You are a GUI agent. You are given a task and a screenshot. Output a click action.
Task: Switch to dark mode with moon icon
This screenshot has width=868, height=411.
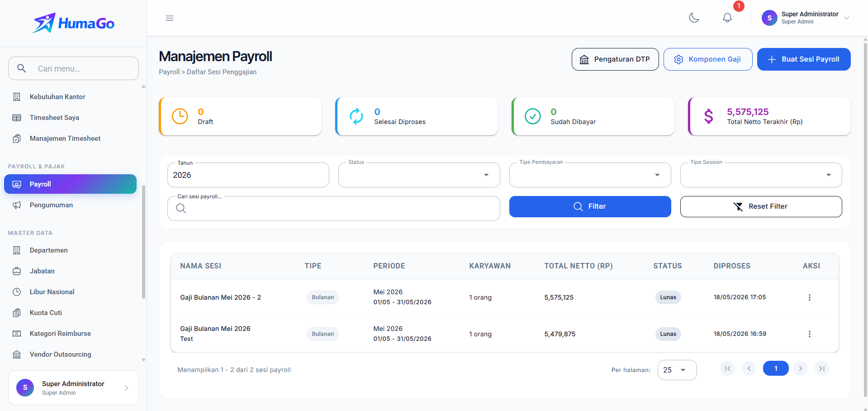pos(694,18)
